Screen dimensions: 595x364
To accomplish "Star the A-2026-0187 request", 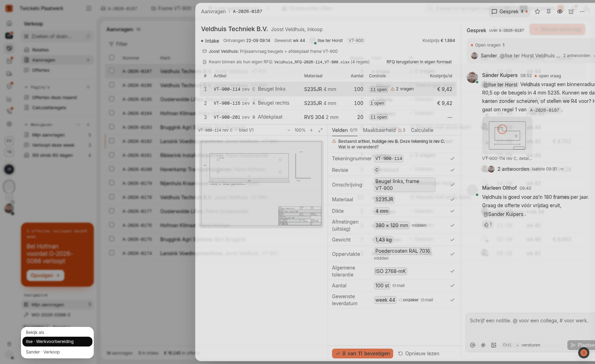I will tap(537, 12).
